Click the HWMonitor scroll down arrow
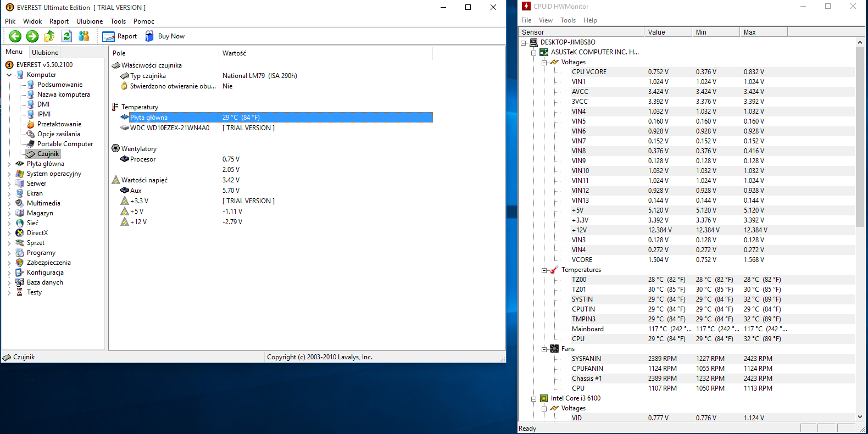Screen dimensions: 868x434 point(860,418)
